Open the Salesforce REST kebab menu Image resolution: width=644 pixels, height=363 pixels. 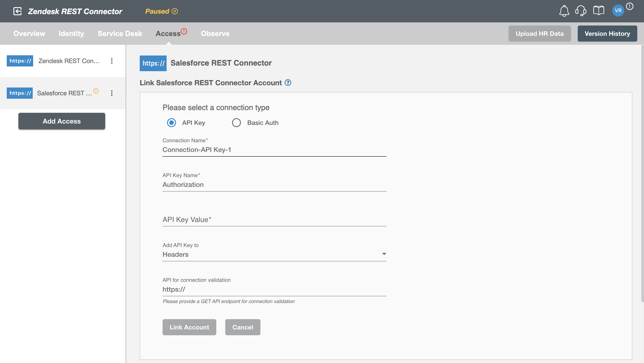[112, 93]
